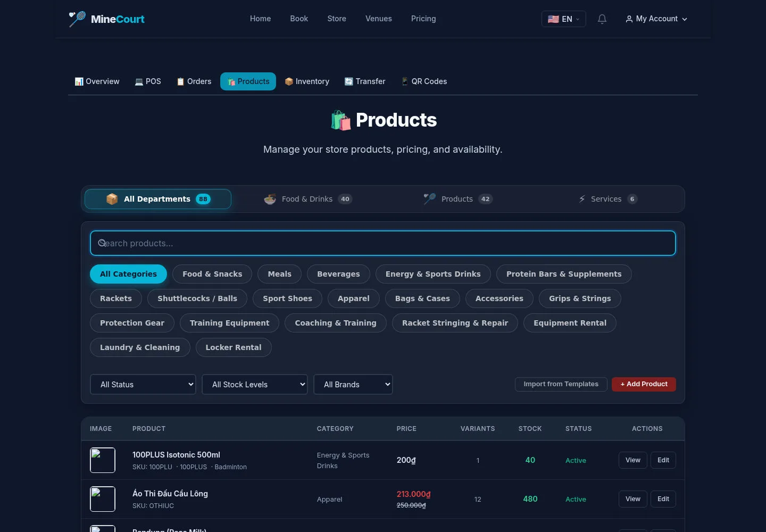Click the 100PLUS Isotonic product thumbnail

[x=103, y=460]
